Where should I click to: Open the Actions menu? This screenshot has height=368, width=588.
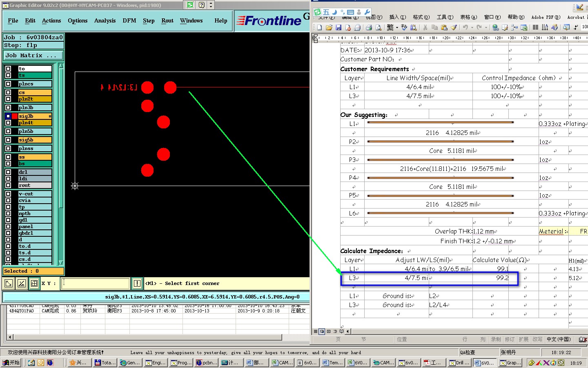51,20
